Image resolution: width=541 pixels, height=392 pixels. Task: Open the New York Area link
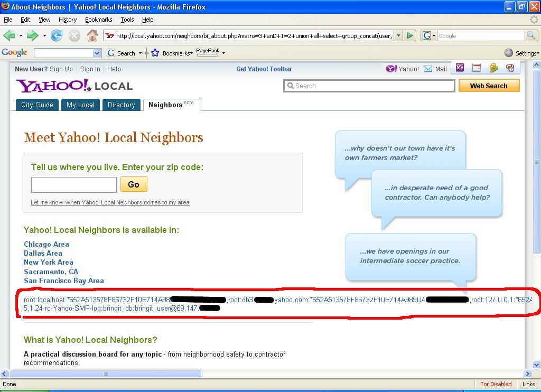48,262
